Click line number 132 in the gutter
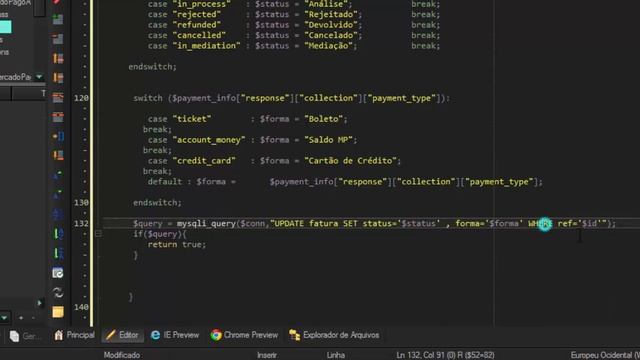This screenshot has width=640, height=360. coord(81,223)
